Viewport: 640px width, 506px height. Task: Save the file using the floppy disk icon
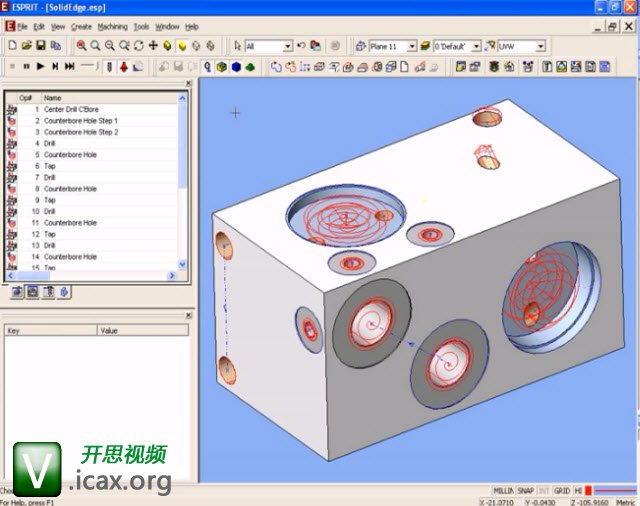tap(41, 46)
